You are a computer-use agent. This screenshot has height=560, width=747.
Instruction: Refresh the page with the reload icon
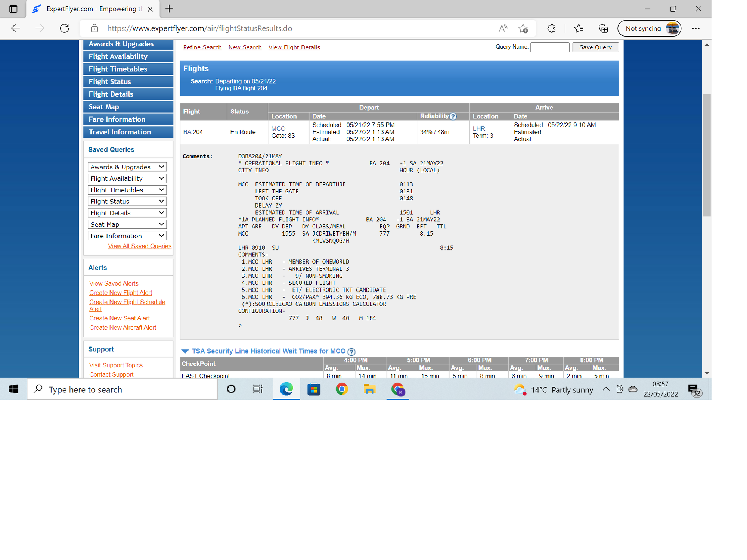(65, 28)
